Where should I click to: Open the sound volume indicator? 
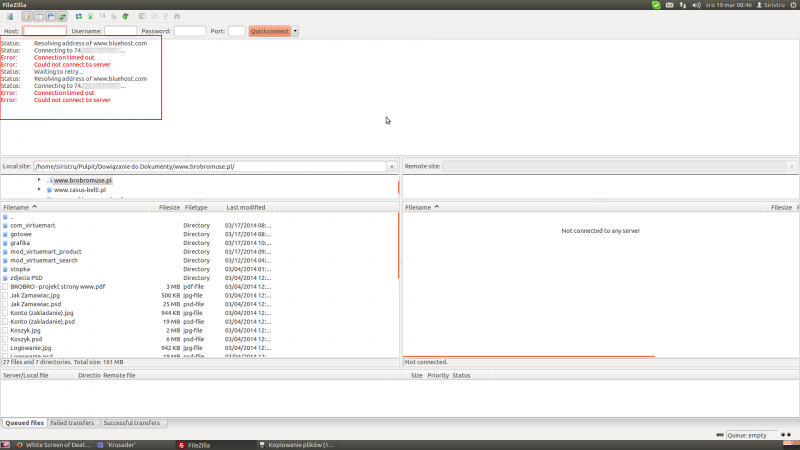696,5
